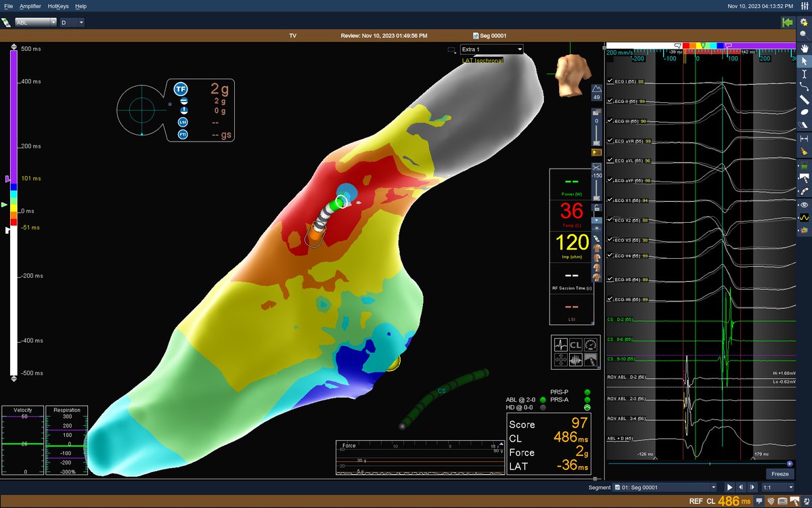Screen dimensions: 812x508
Task: Click the CS 9-10 trace label
Action: point(622,358)
